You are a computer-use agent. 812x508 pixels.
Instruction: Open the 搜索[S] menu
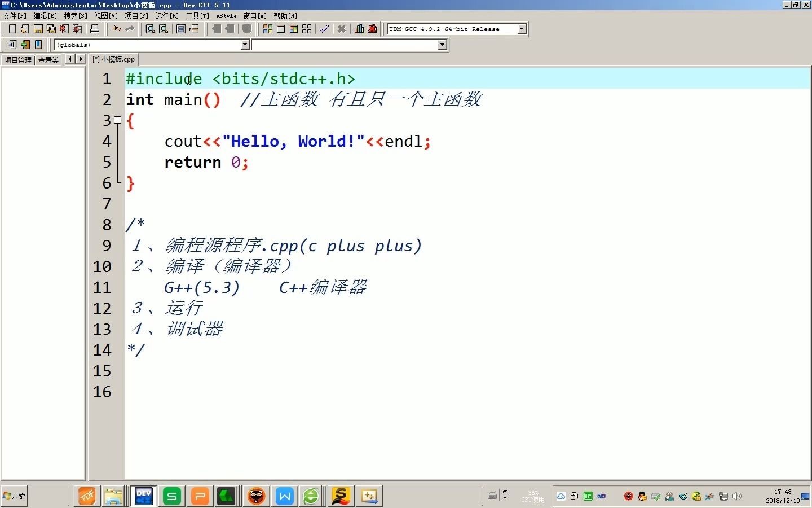[76, 16]
